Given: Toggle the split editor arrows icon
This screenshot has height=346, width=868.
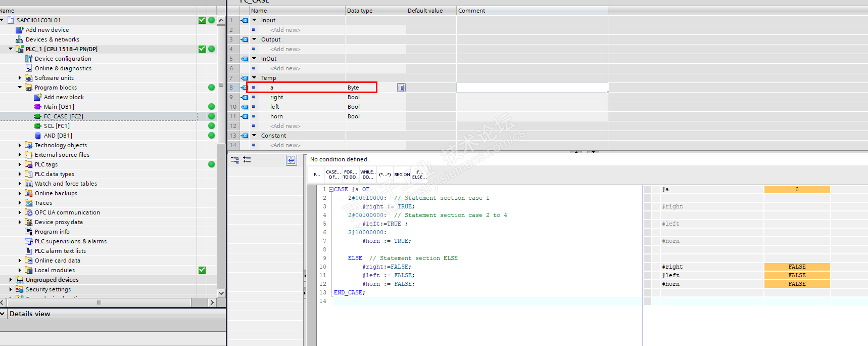Looking at the screenshot, I should 292,160.
